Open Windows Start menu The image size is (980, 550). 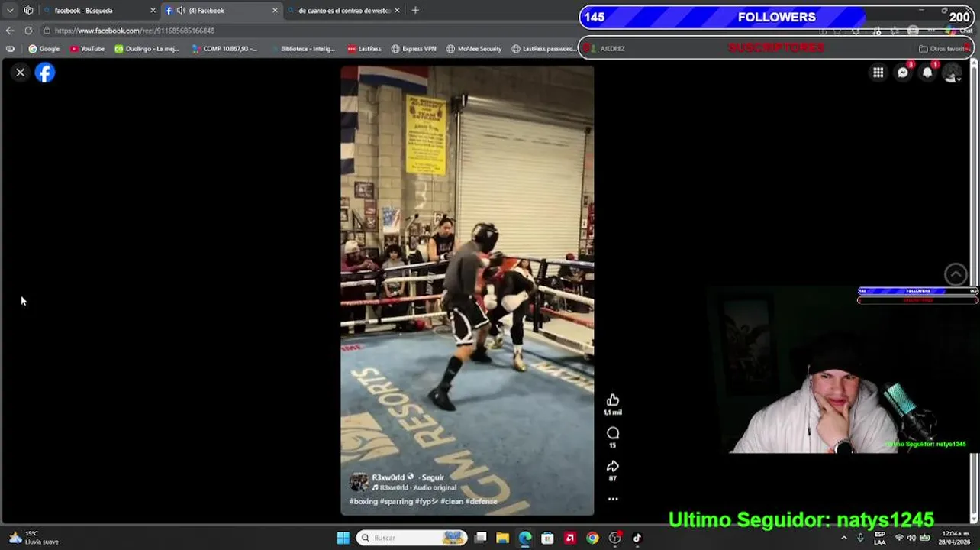[343, 538]
